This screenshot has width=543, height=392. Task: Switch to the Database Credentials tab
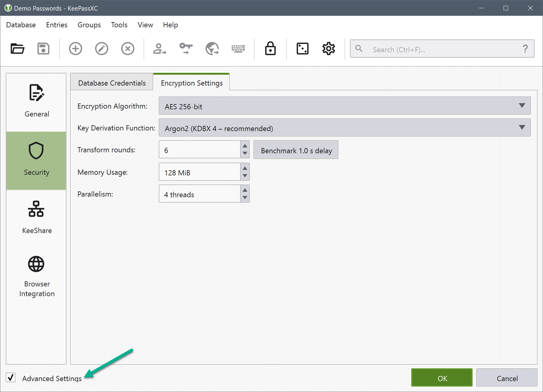(x=112, y=83)
